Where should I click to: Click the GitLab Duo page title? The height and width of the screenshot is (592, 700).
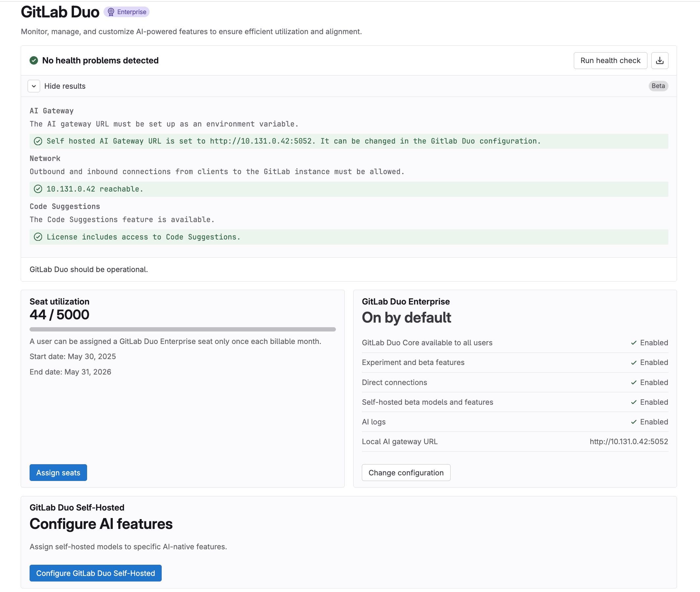coord(60,12)
